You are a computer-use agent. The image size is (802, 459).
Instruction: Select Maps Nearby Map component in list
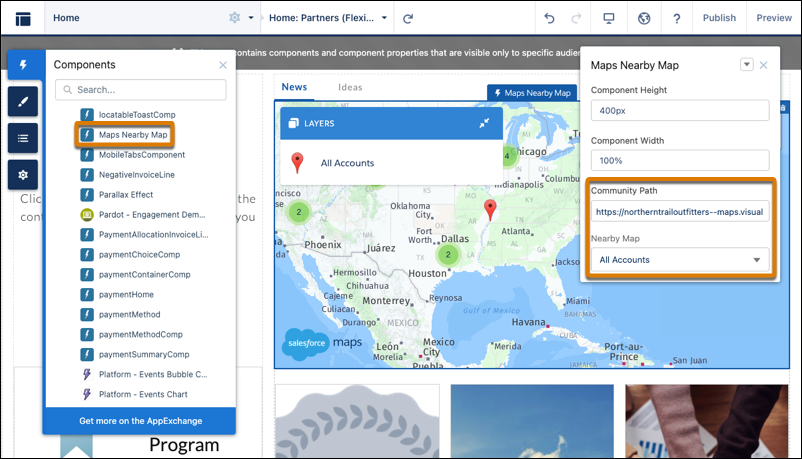[124, 135]
